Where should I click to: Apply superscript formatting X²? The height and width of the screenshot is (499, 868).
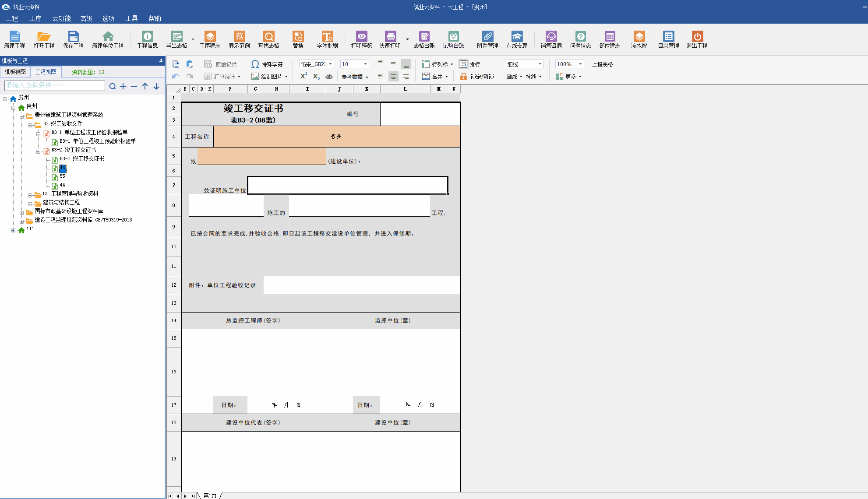tap(303, 76)
